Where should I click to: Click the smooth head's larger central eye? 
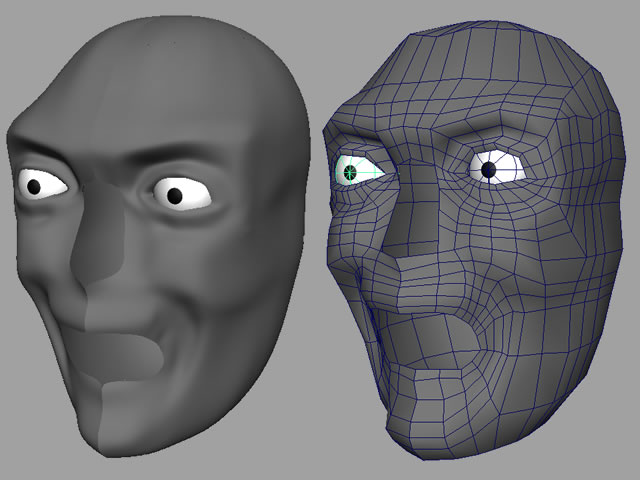tap(182, 194)
